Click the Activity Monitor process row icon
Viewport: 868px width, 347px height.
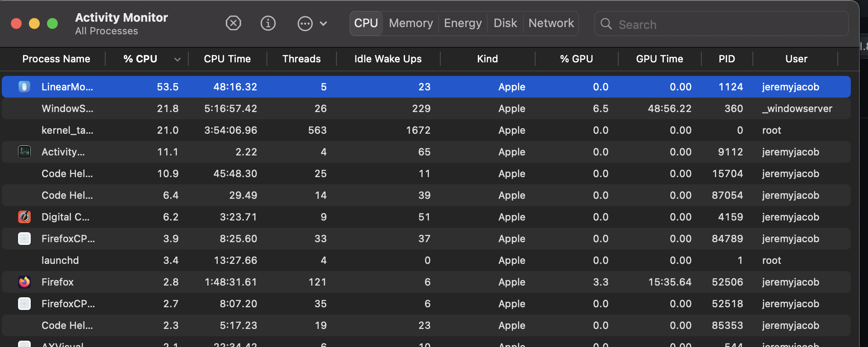pyautogui.click(x=24, y=152)
